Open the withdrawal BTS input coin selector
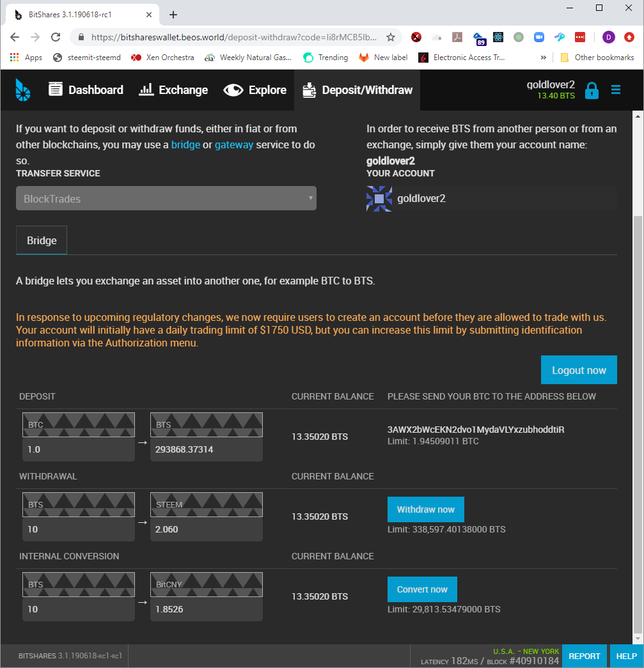Image resolution: width=644 pixels, height=668 pixels. (79, 504)
